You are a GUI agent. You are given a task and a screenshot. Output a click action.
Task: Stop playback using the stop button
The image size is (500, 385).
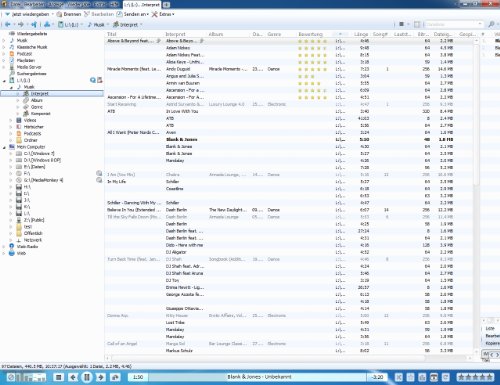59,377
